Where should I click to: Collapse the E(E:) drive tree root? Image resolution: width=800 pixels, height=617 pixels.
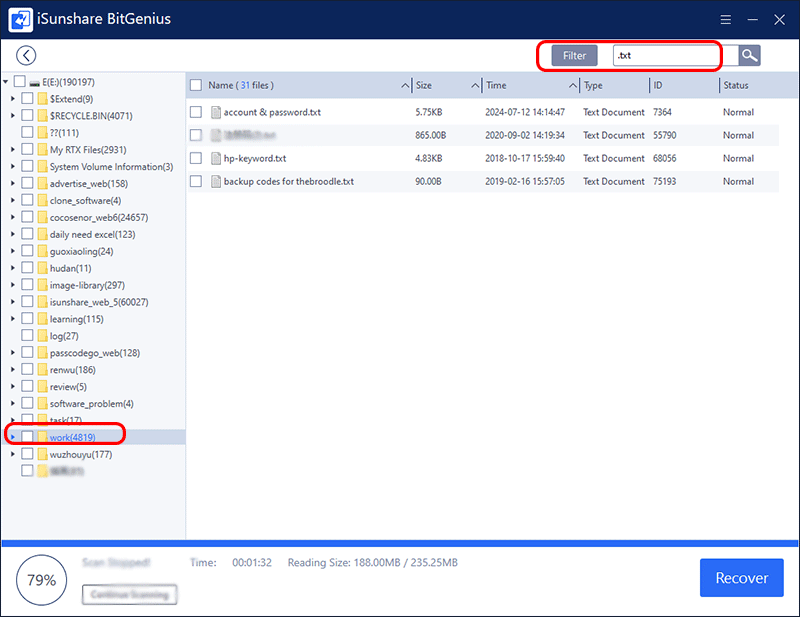click(x=6, y=81)
